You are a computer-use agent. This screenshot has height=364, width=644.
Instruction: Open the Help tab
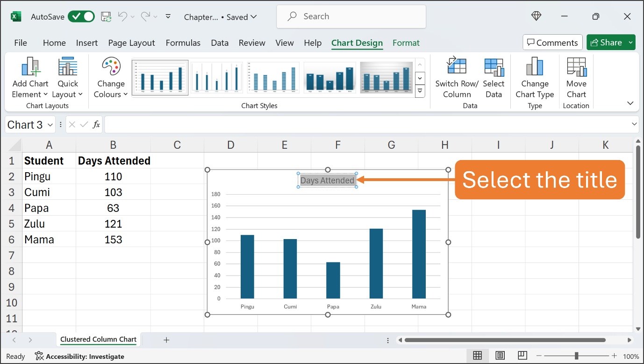click(x=313, y=43)
